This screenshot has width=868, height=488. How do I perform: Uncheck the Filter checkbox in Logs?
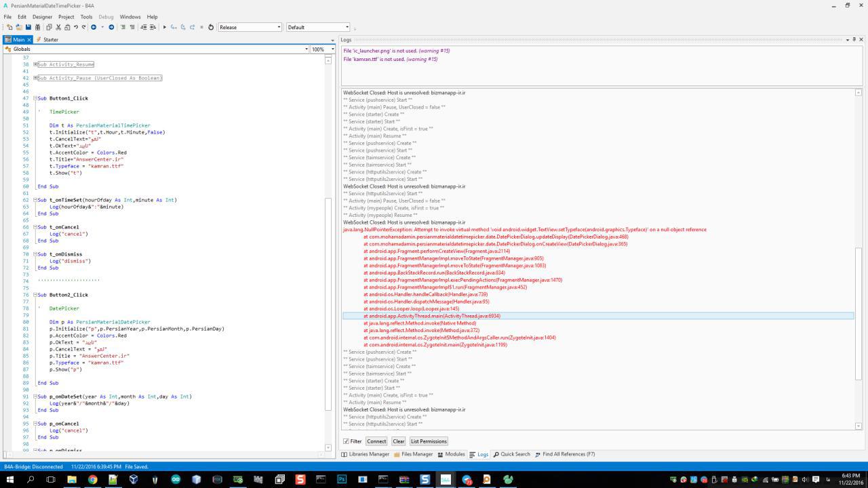pos(346,441)
